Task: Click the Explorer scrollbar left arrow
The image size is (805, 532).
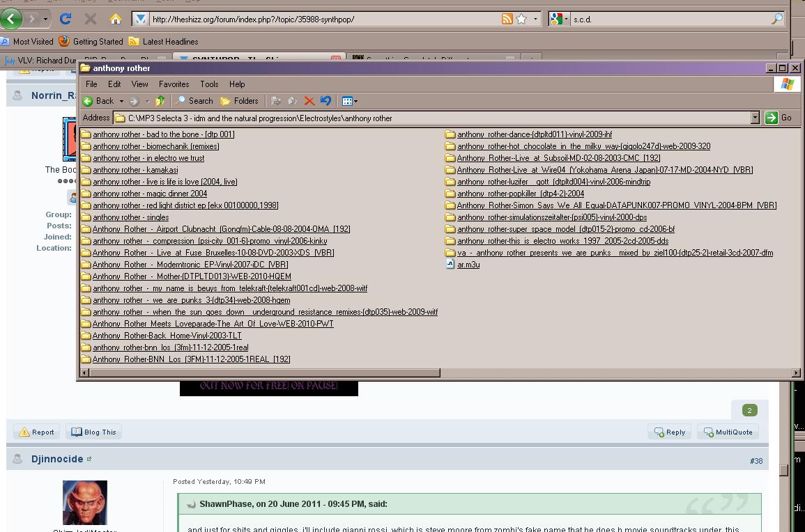Action: (85, 373)
